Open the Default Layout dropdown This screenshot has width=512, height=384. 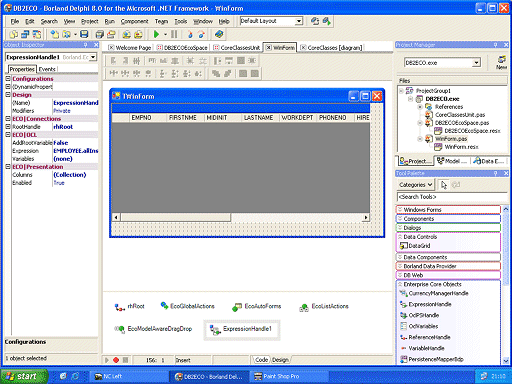299,21
